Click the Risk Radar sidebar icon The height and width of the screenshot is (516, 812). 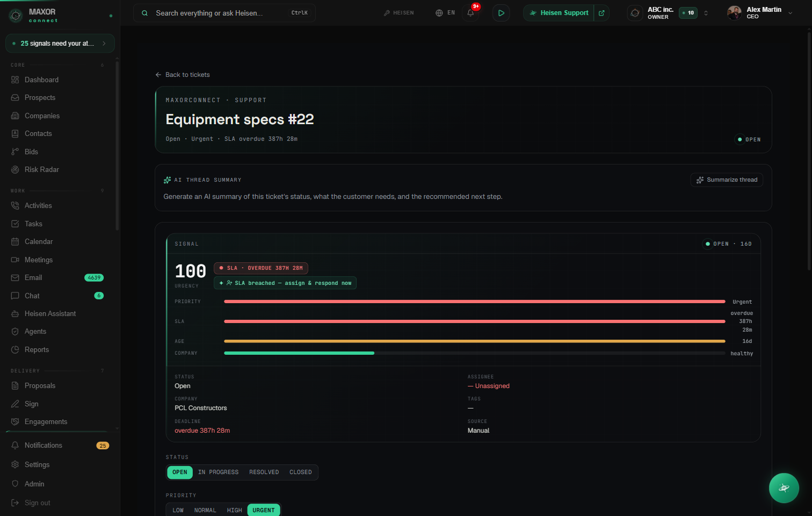click(x=15, y=170)
